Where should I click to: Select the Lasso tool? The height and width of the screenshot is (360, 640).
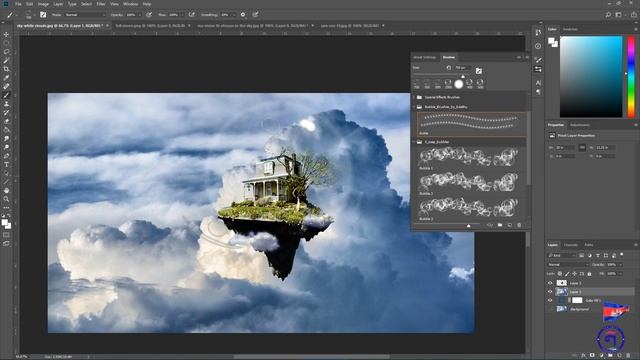(x=6, y=52)
